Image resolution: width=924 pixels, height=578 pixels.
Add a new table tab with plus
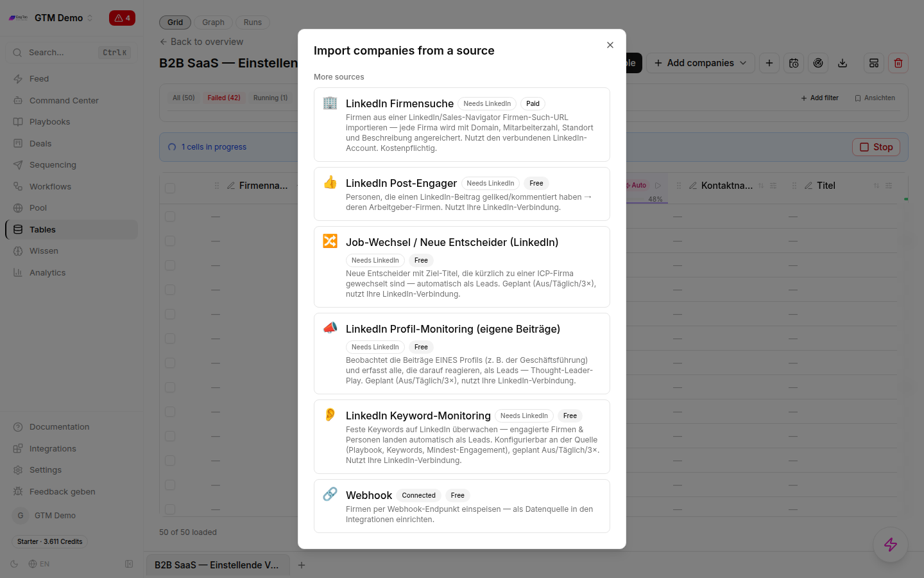(302, 565)
